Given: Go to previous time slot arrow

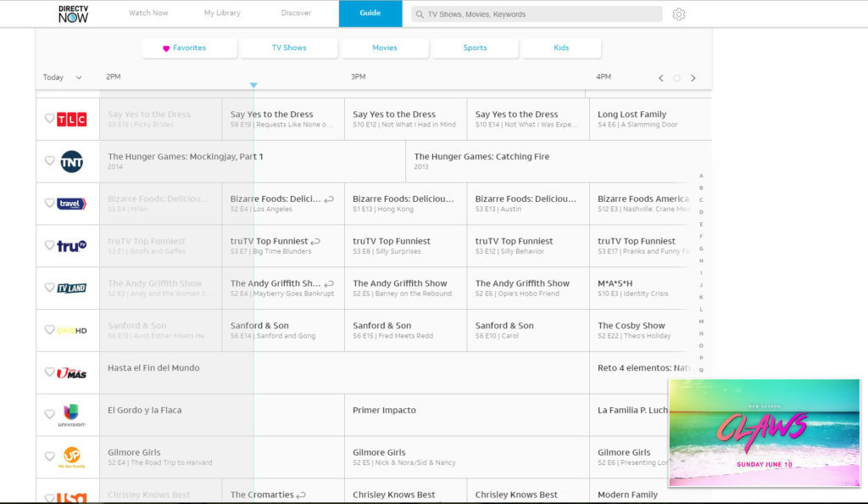Looking at the screenshot, I should coord(661,78).
